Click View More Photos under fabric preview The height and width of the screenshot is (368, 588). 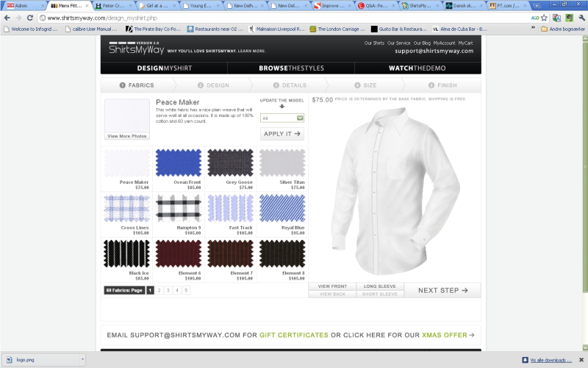point(126,136)
